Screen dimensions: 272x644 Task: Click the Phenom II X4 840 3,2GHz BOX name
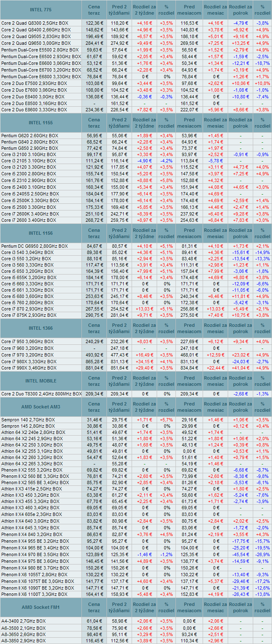point(33,535)
